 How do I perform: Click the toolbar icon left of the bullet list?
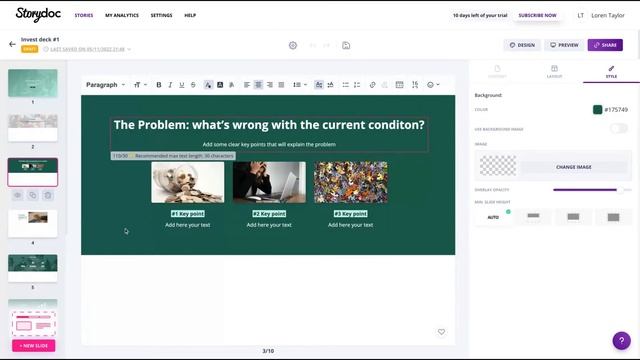coord(331,85)
